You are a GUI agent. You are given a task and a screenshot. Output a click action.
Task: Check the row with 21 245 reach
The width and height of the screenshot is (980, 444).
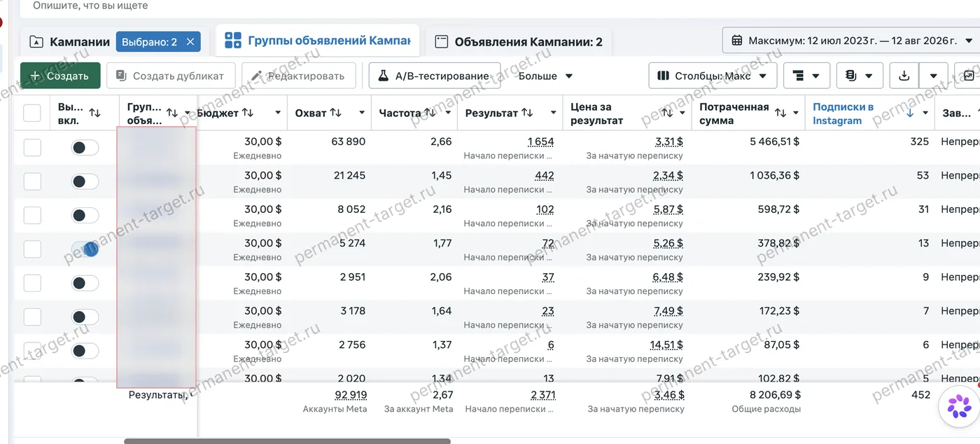coord(32,181)
